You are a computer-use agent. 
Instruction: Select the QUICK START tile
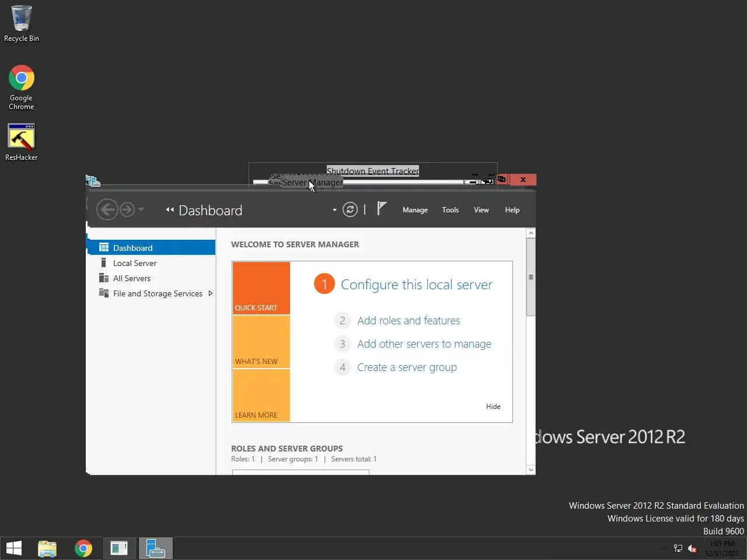(261, 288)
